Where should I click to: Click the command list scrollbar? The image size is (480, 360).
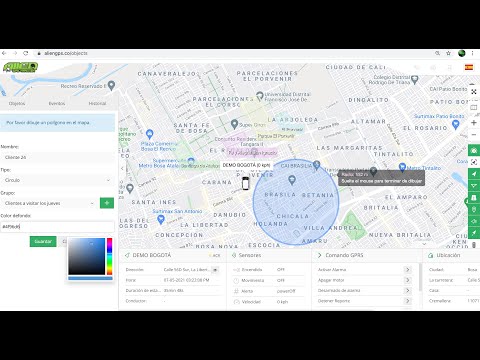420,277
